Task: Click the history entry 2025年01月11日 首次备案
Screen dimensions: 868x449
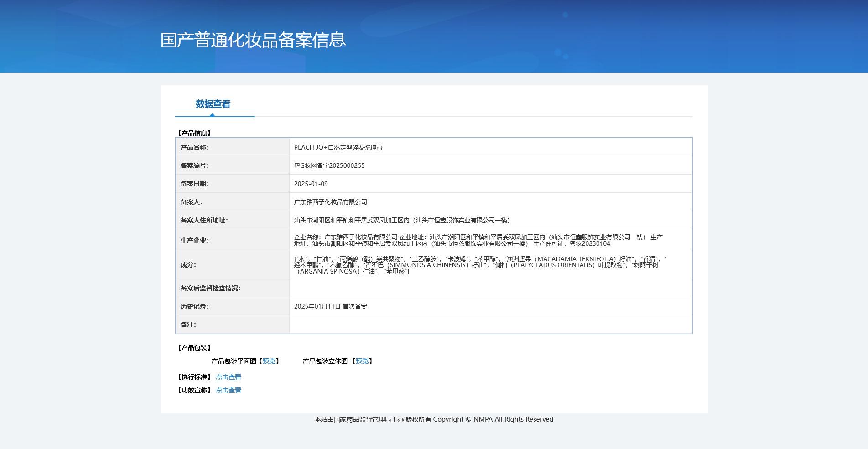Action: [330, 306]
